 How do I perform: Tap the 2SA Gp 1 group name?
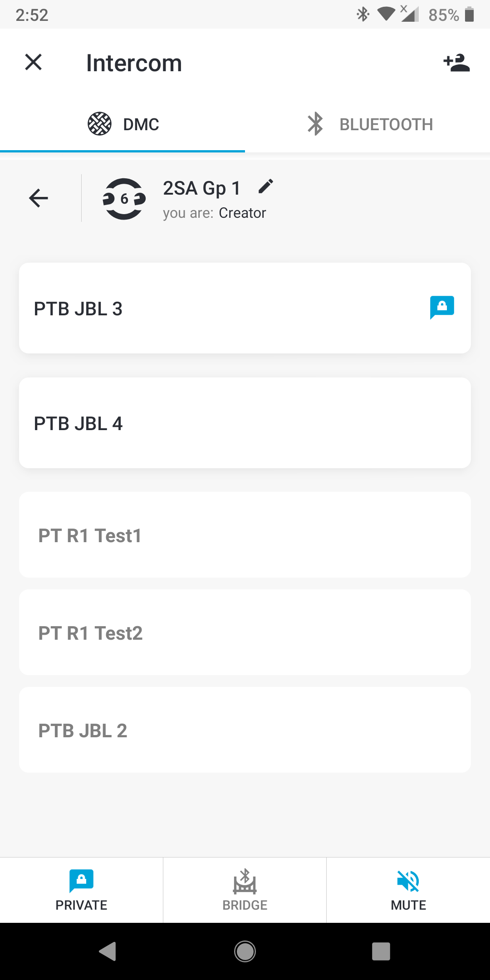click(x=201, y=188)
